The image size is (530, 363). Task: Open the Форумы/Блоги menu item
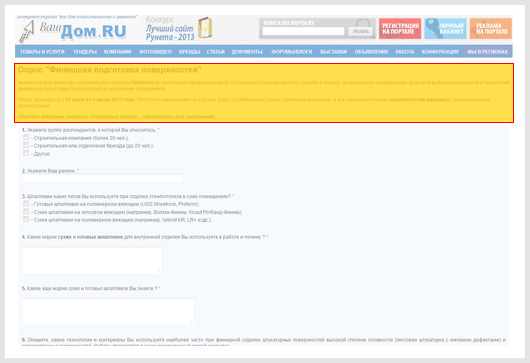[291, 52]
